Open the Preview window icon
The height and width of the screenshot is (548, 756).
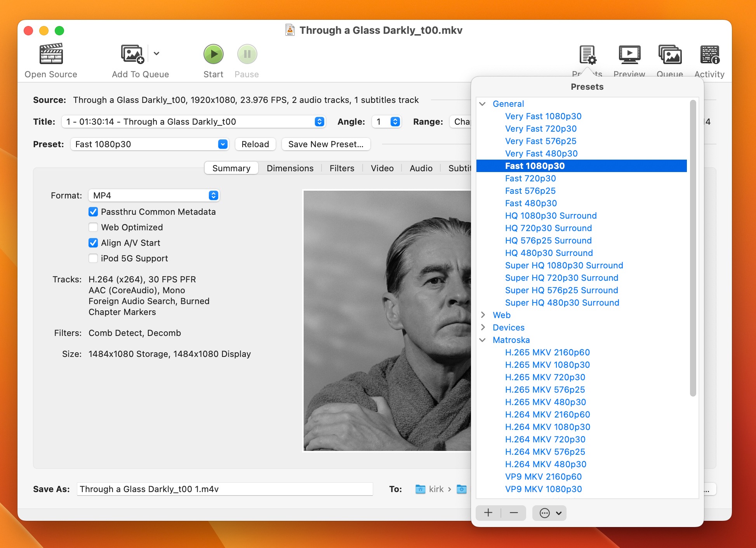coord(629,55)
